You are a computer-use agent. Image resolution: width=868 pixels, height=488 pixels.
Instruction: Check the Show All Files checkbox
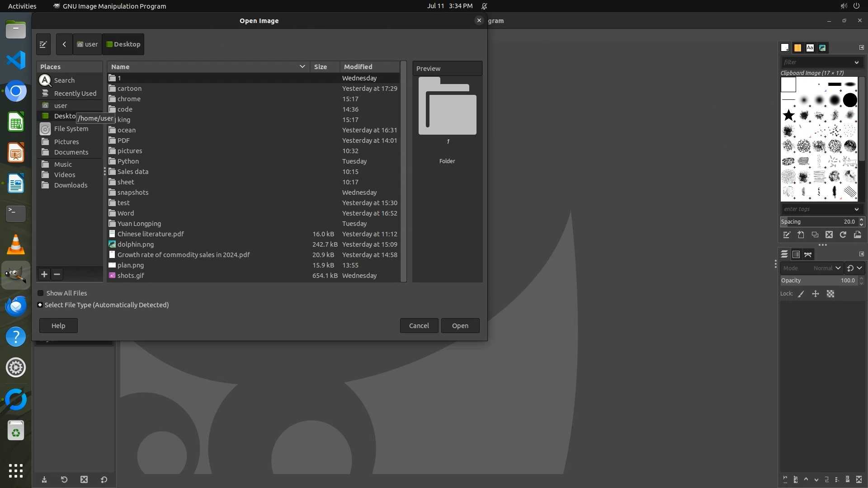coord(41,293)
